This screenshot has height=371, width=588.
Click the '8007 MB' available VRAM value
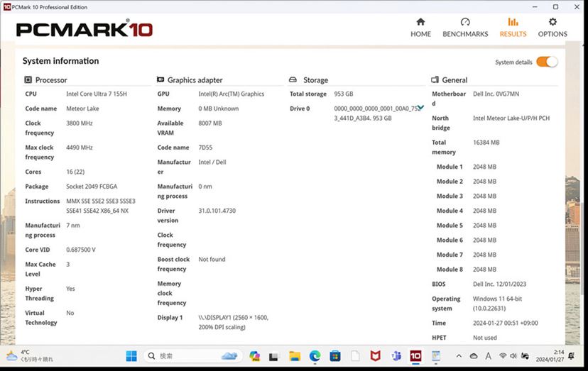pos(210,123)
